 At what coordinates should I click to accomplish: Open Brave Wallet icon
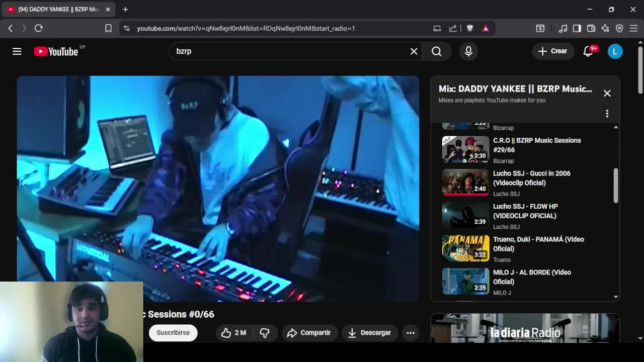pyautogui.click(x=591, y=29)
